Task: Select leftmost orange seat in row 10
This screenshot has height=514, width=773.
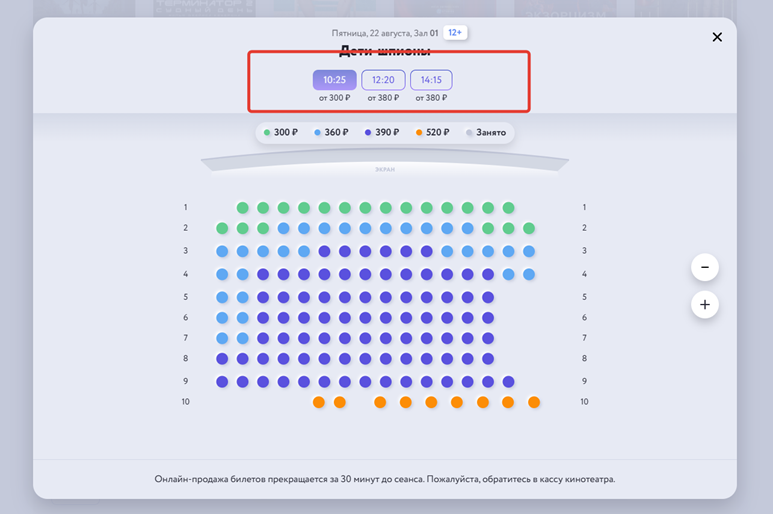Action: tap(319, 402)
